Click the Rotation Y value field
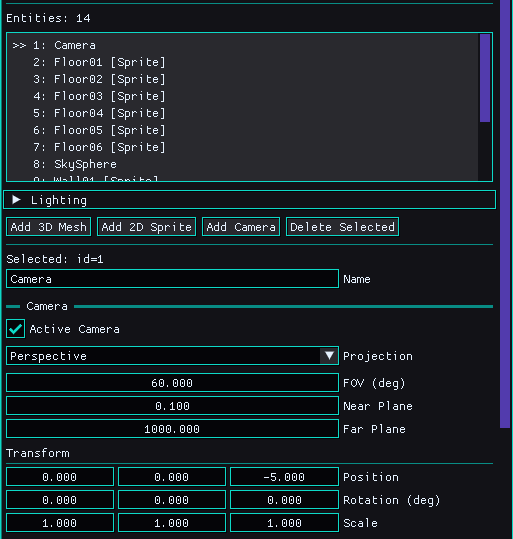Screen dimensions: 513x539 click(172, 500)
